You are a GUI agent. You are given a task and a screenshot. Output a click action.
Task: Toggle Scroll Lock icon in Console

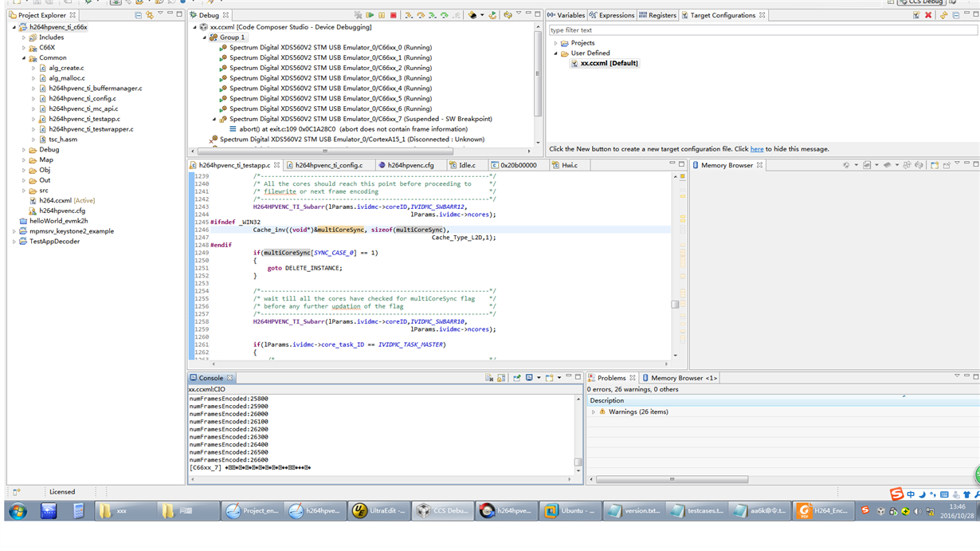(501, 378)
